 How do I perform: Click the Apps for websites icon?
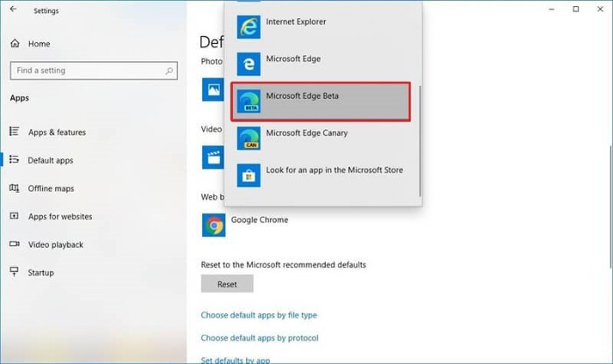pyautogui.click(x=14, y=216)
